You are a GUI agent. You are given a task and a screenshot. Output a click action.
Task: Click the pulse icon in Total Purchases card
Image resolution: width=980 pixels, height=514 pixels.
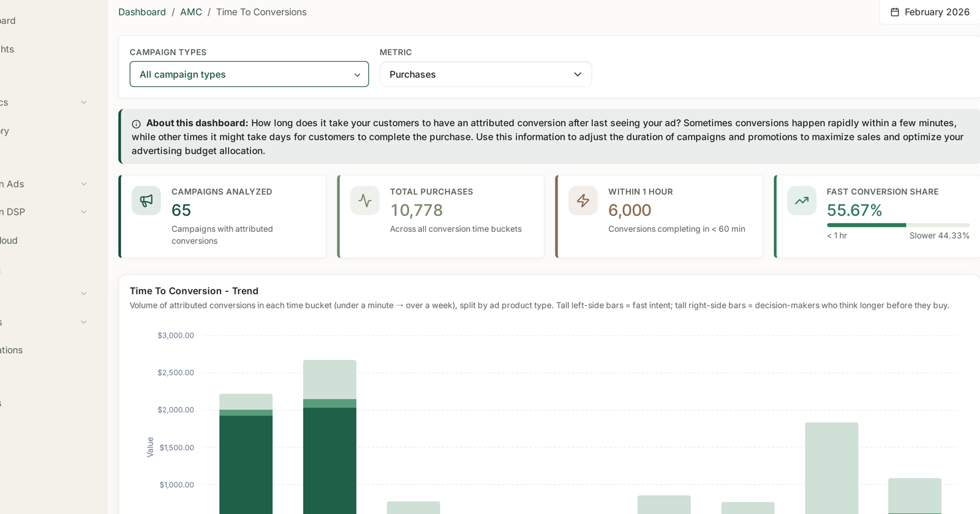365,201
